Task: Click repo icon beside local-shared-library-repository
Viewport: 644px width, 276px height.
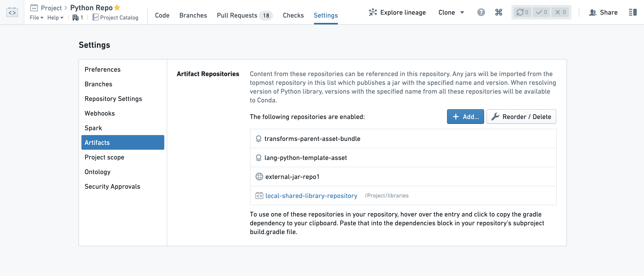Action: click(259, 196)
